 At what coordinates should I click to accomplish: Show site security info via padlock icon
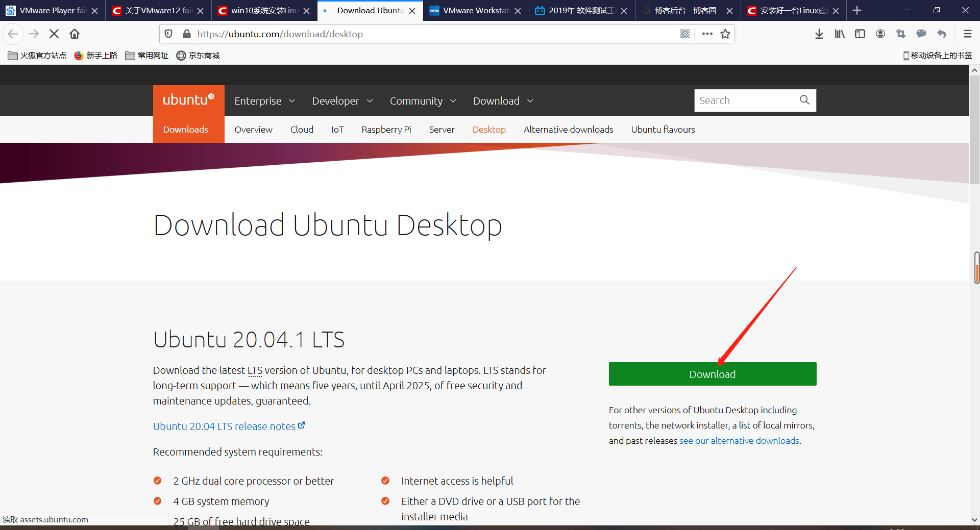pos(187,34)
